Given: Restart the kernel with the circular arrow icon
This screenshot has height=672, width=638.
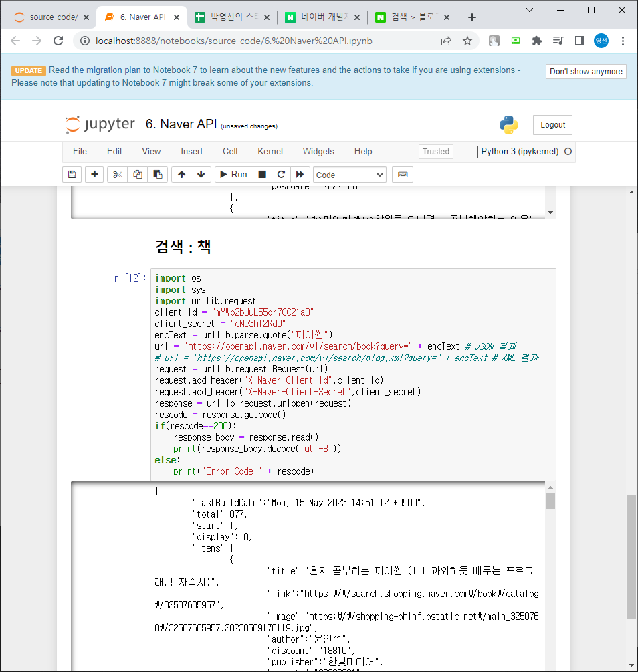Looking at the screenshot, I should tap(282, 175).
